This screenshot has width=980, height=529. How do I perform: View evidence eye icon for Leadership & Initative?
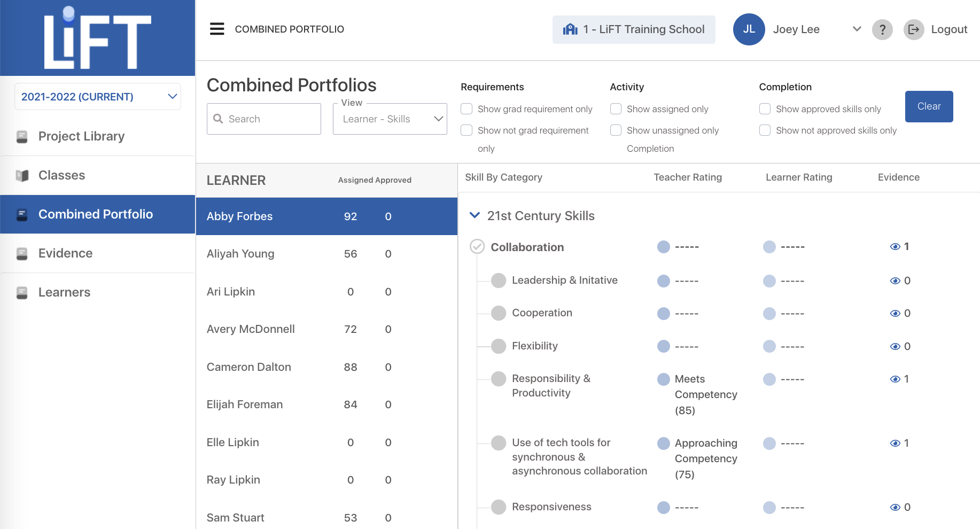(x=895, y=281)
